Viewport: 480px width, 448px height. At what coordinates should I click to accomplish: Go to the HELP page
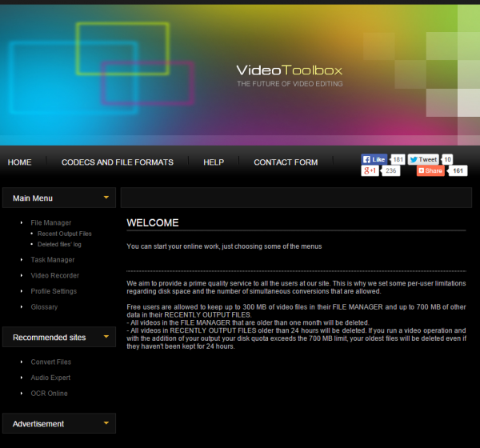[214, 162]
